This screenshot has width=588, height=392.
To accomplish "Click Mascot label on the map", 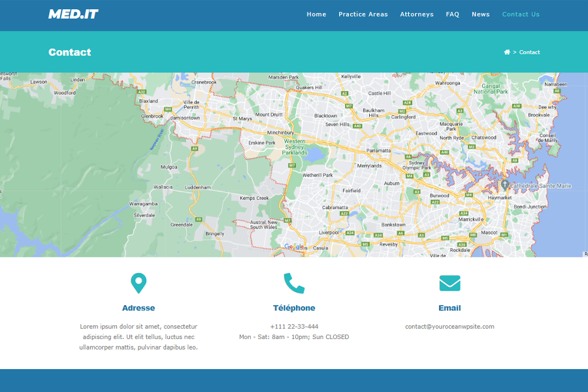I will (x=489, y=233).
